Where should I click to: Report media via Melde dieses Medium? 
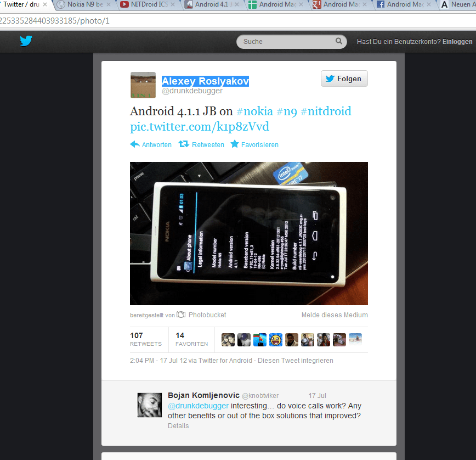[335, 315]
